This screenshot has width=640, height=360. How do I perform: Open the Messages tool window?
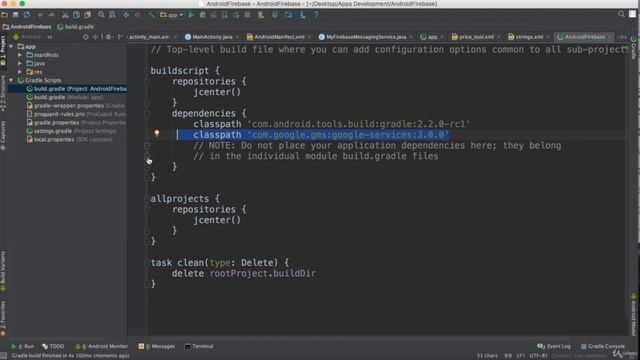click(157, 347)
